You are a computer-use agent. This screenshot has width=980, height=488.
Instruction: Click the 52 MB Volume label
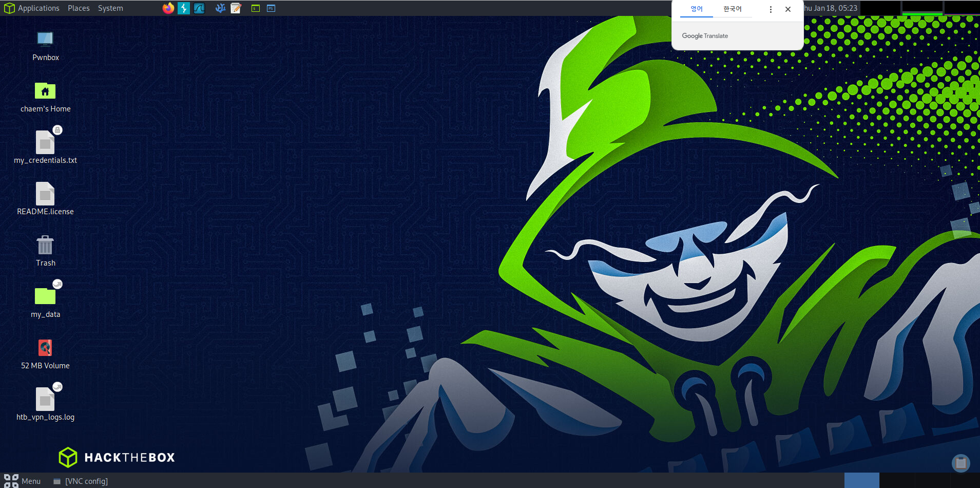click(45, 366)
